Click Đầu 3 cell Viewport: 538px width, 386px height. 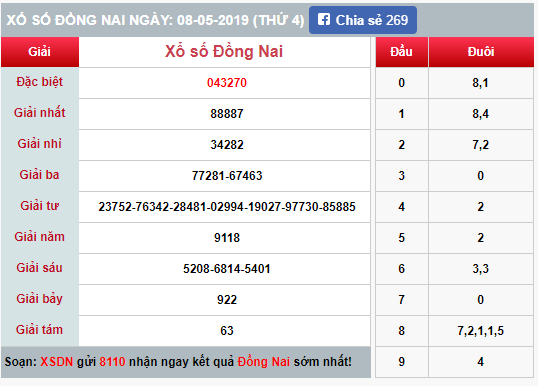pos(402,176)
